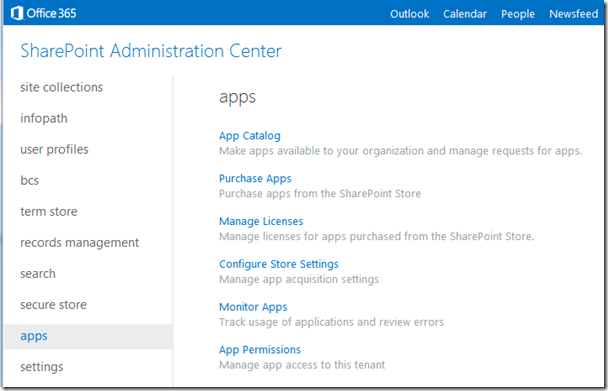Go to records management section
Viewport: 608px width, 391px height.
pos(79,242)
